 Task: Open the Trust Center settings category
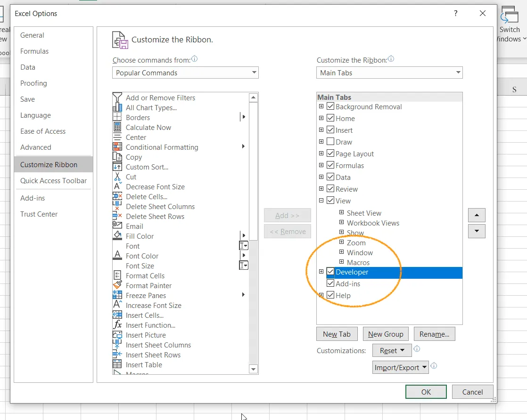click(x=39, y=214)
